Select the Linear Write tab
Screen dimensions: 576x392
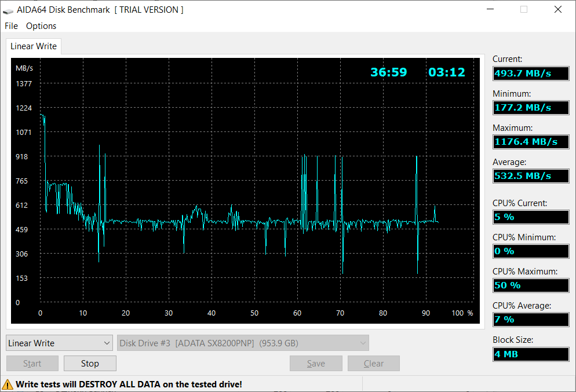tap(34, 46)
